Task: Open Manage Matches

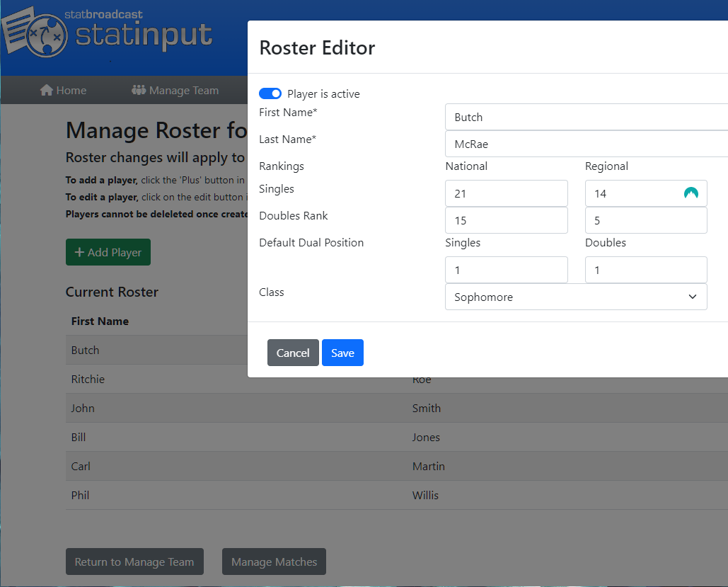Action: (274, 562)
